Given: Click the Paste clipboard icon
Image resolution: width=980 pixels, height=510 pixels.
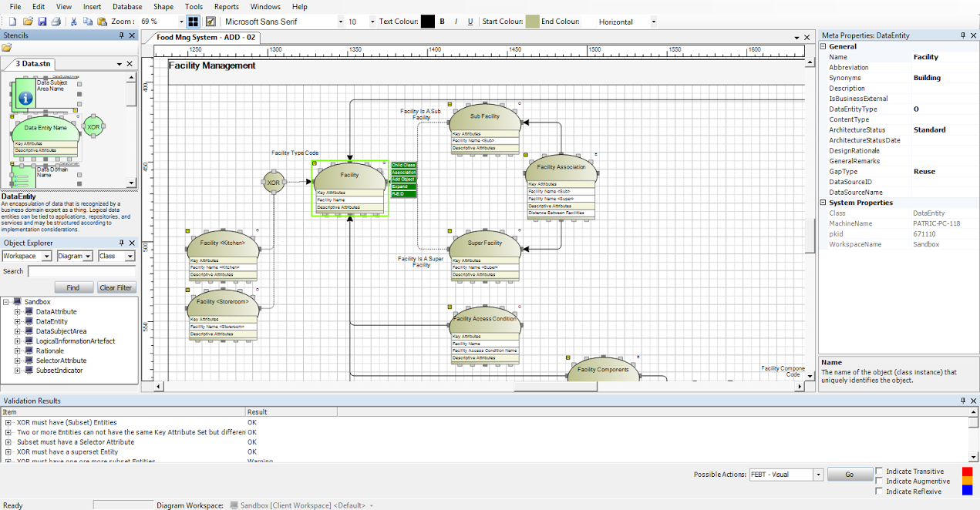Looking at the screenshot, I should (101, 22).
